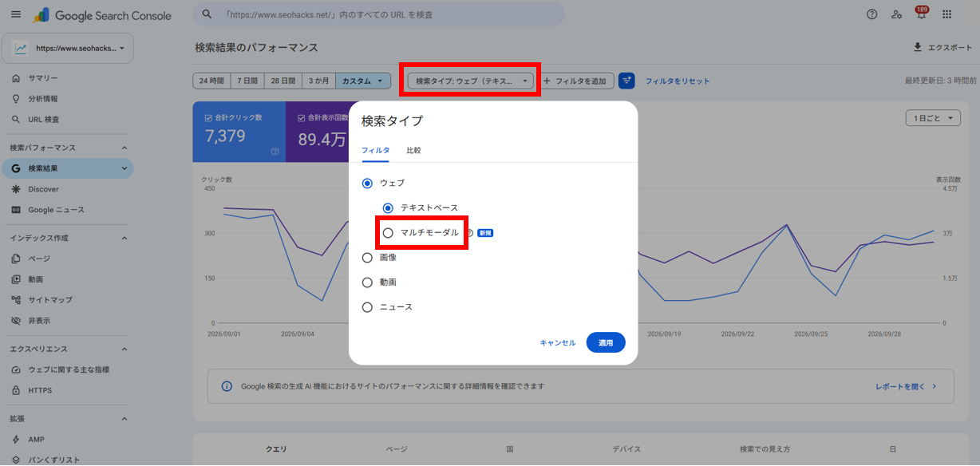The height and width of the screenshot is (466, 980).
Task: Select the ウェブ radio button
Action: 367,184
